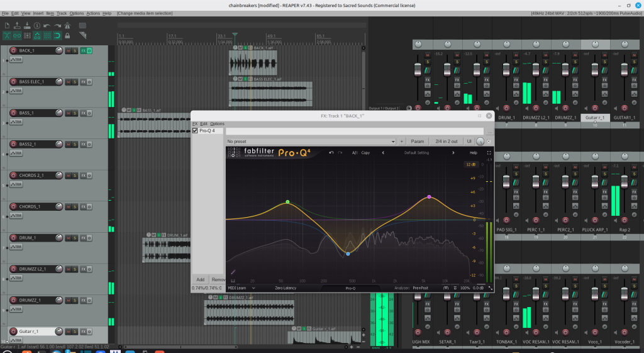This screenshot has height=353, width=644.
Task: Select the pink EQ band node
Action: 429,197
